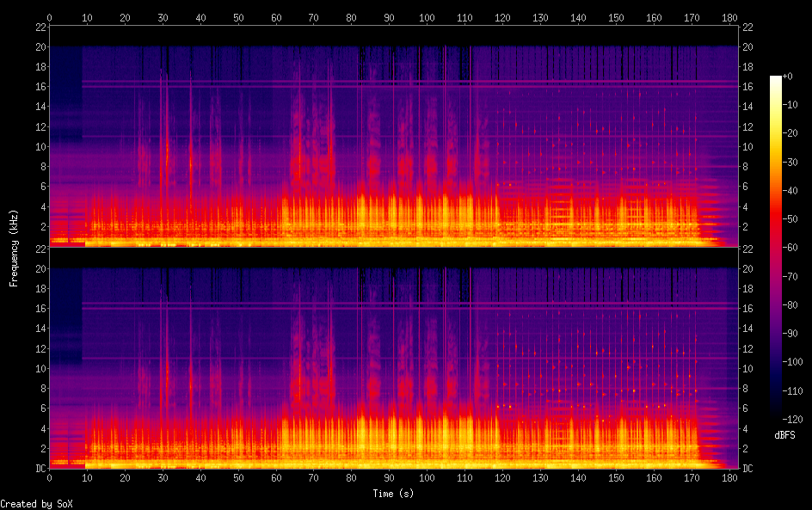Click the "Frequency (kHz)" vertical axis label
Screen dimensions: 812x510
coord(14,247)
